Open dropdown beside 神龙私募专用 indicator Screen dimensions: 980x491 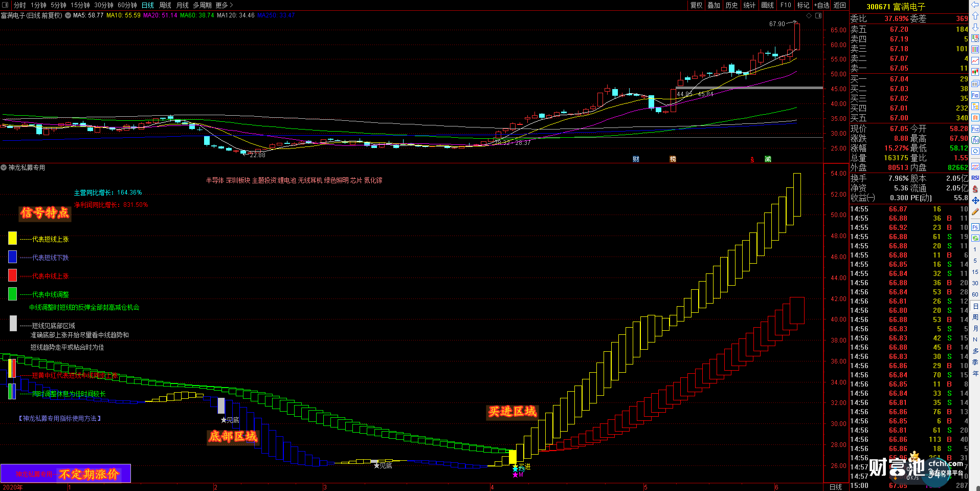[4, 167]
